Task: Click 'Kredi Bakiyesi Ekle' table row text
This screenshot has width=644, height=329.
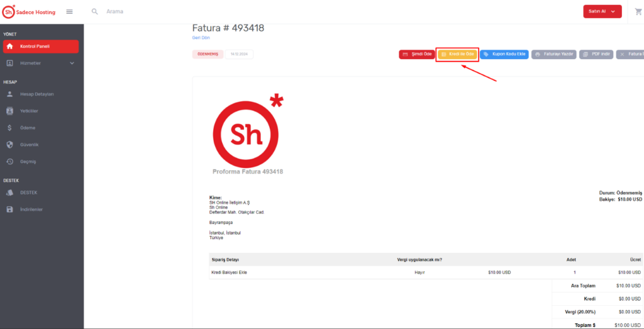Action: pos(229,272)
